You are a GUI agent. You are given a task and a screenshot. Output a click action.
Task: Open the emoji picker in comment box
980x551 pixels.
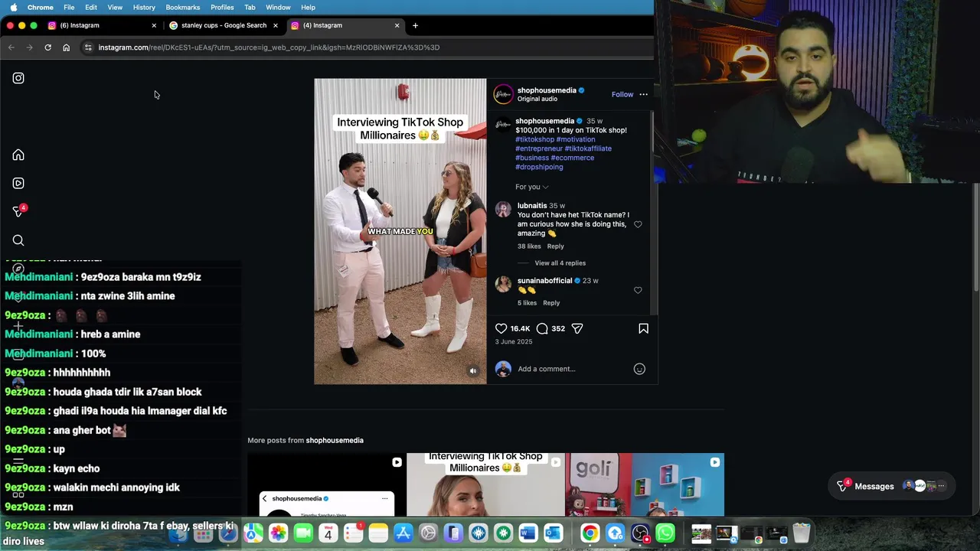(x=639, y=369)
